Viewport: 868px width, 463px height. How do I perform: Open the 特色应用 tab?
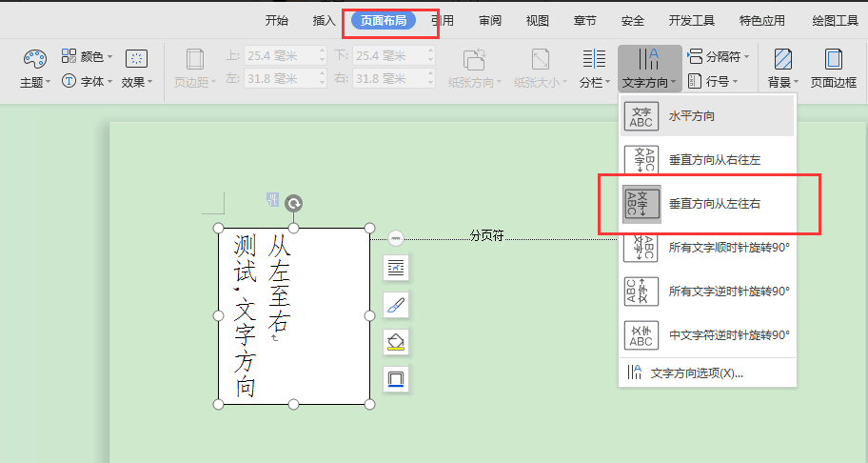click(761, 21)
